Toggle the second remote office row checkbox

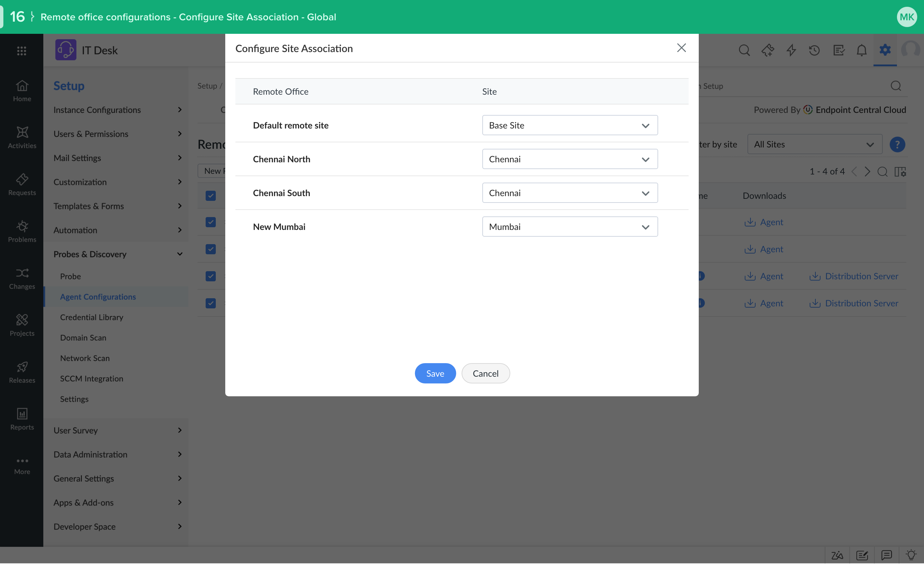click(x=211, y=250)
